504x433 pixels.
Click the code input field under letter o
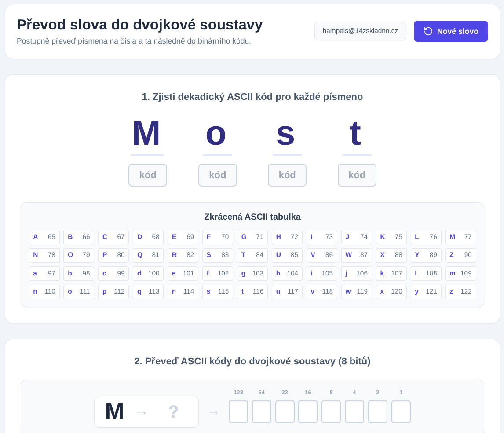point(218,175)
